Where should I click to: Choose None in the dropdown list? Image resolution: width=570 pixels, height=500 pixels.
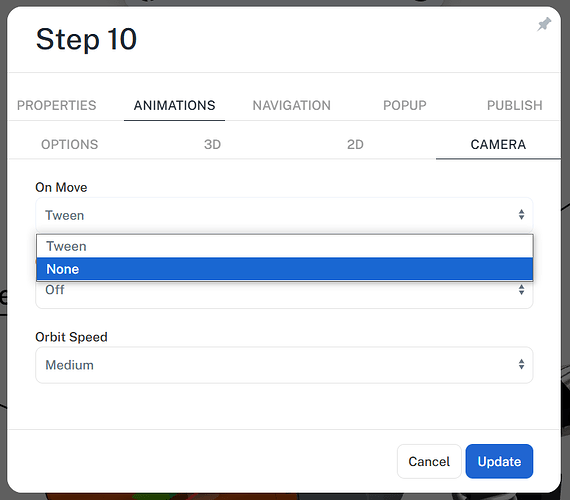(285, 269)
